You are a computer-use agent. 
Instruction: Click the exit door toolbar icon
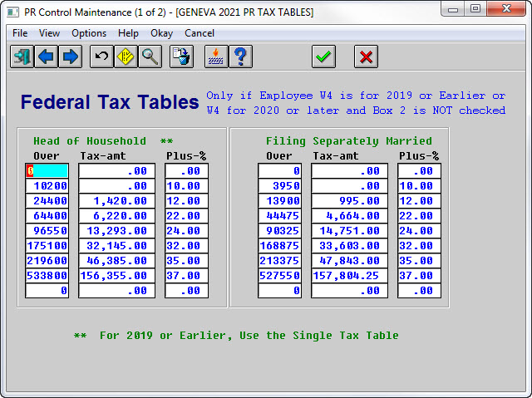(22, 57)
